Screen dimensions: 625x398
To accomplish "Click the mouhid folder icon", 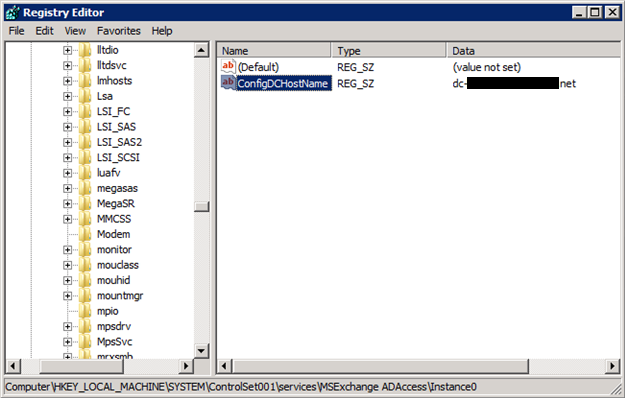I will click(x=85, y=280).
